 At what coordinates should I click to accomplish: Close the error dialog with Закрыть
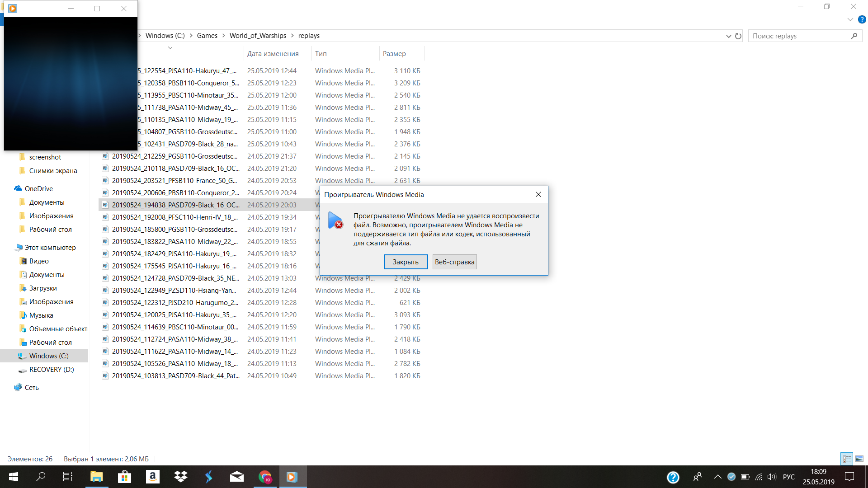[x=406, y=262]
